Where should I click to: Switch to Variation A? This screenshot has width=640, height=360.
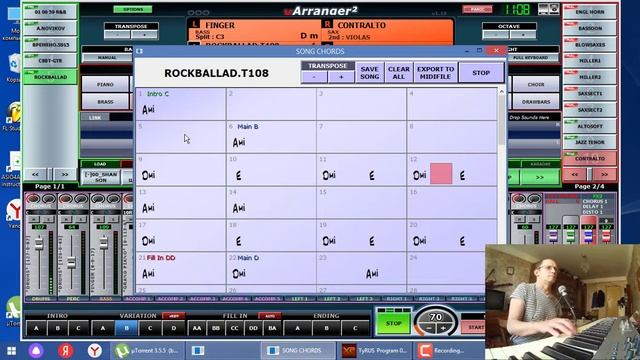(102, 328)
